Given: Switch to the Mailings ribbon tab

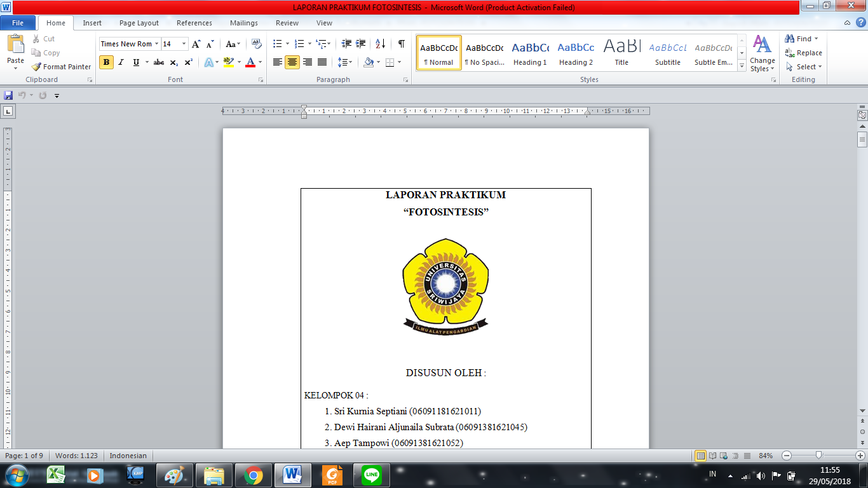Looking at the screenshot, I should 243,22.
